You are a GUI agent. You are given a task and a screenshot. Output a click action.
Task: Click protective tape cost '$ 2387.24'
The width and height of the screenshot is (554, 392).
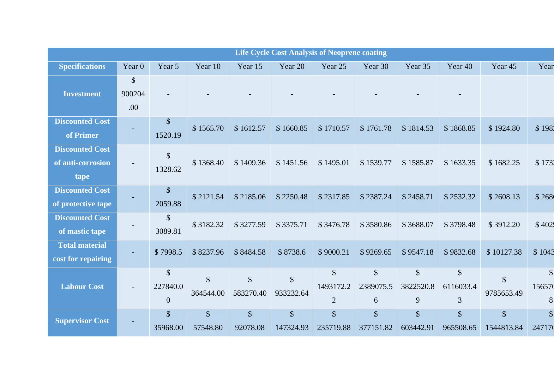pos(376,197)
